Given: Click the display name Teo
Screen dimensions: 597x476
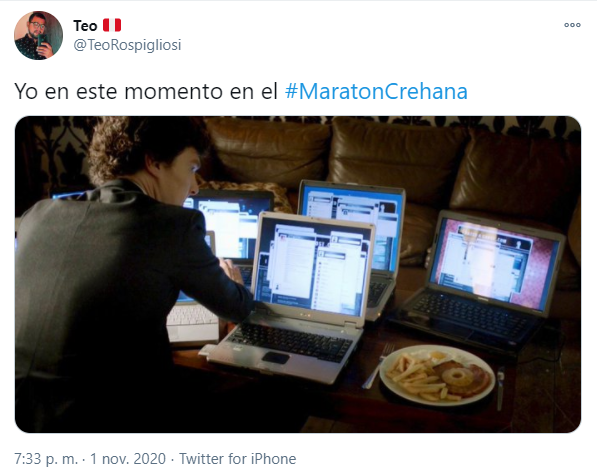Looking at the screenshot, I should tap(85, 26).
